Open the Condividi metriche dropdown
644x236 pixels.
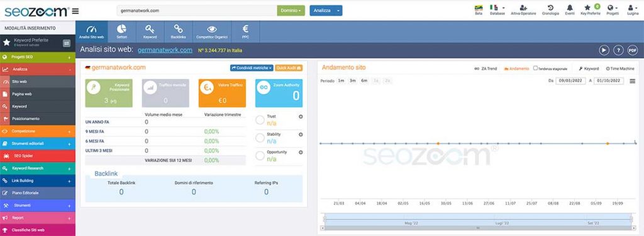click(x=252, y=68)
